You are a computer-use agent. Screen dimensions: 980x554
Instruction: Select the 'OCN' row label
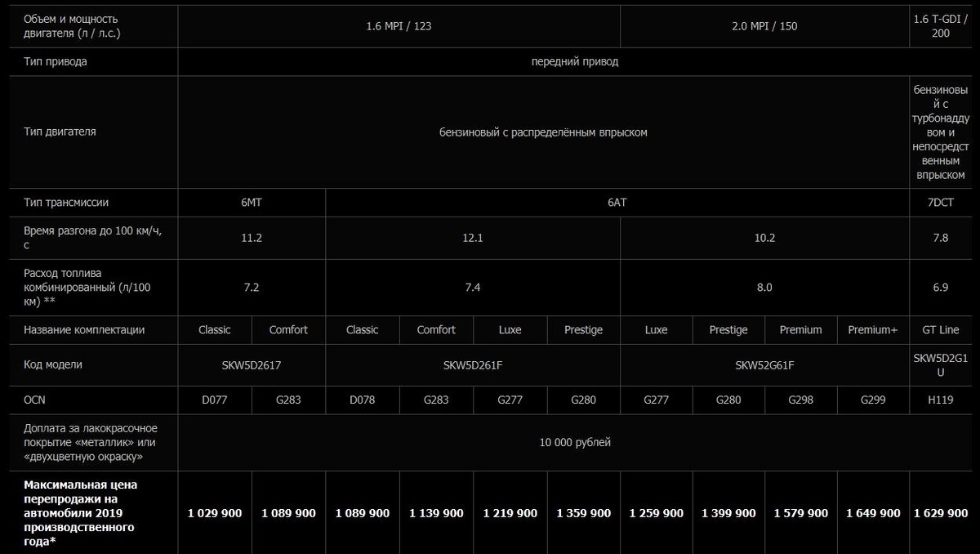[x=34, y=400]
